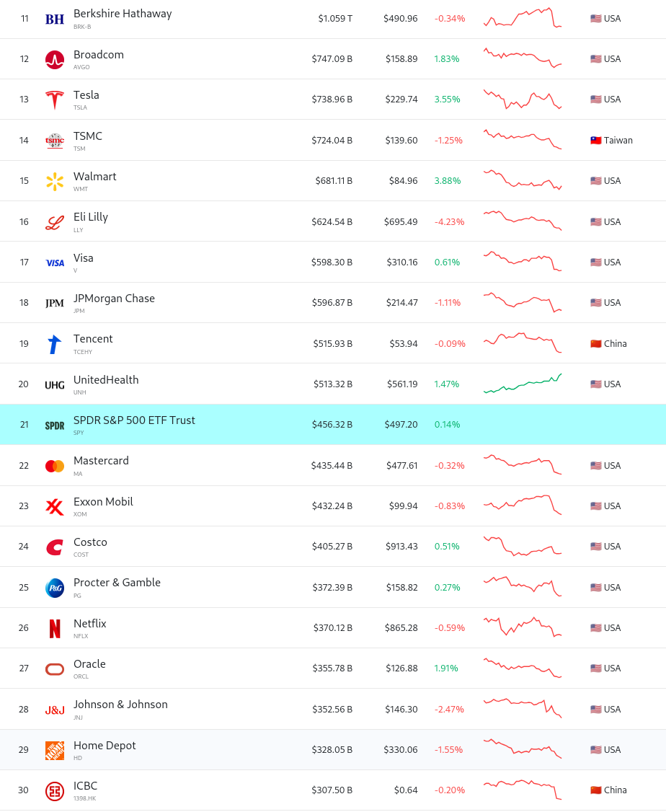Open the Johnson & Johnson company page
666x812 pixels.
tap(120, 705)
